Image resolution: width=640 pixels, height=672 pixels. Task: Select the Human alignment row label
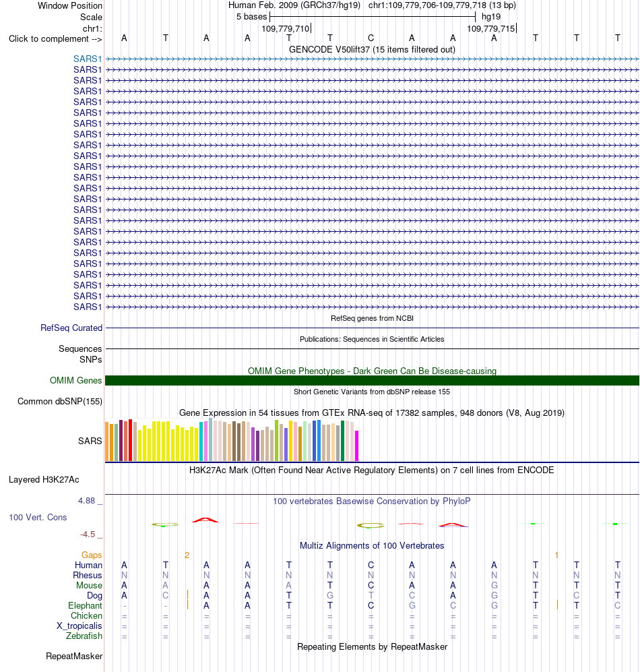pyautogui.click(x=88, y=566)
